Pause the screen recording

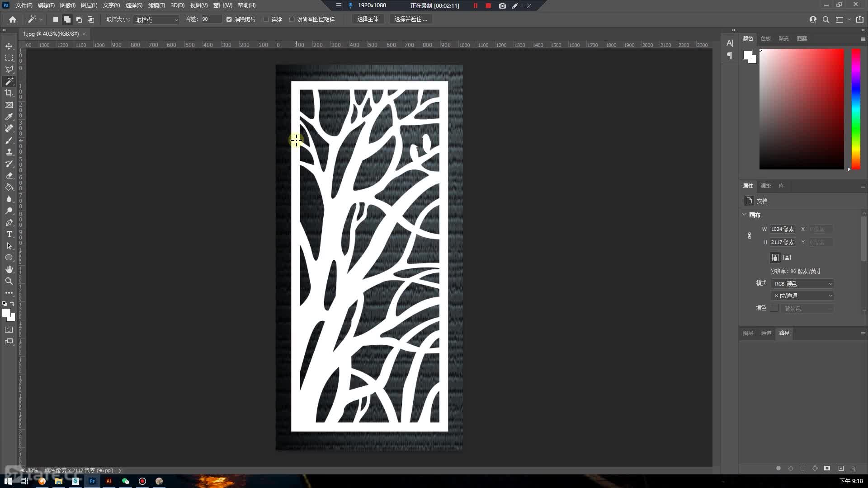[x=476, y=6]
